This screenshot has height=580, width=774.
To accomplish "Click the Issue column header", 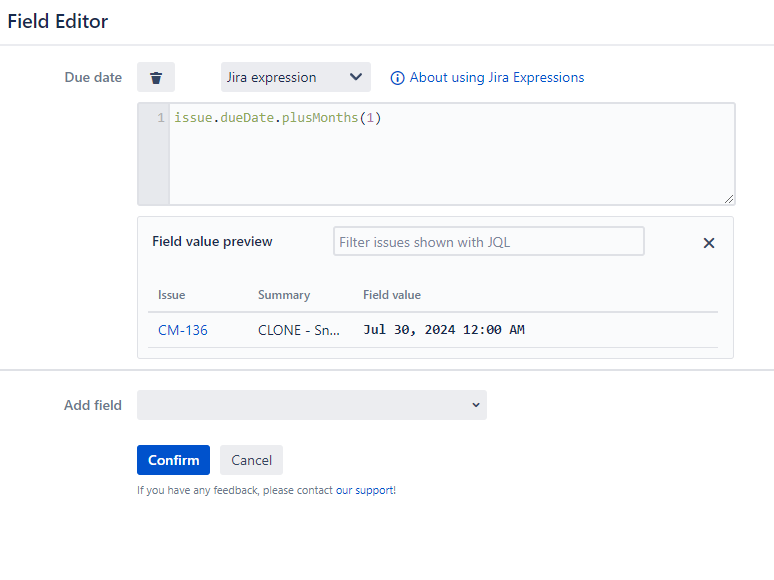I will pyautogui.click(x=171, y=295).
